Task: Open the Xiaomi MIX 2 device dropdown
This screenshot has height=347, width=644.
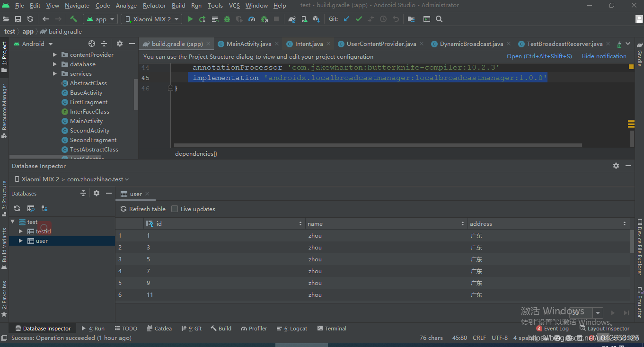Action: click(151, 19)
